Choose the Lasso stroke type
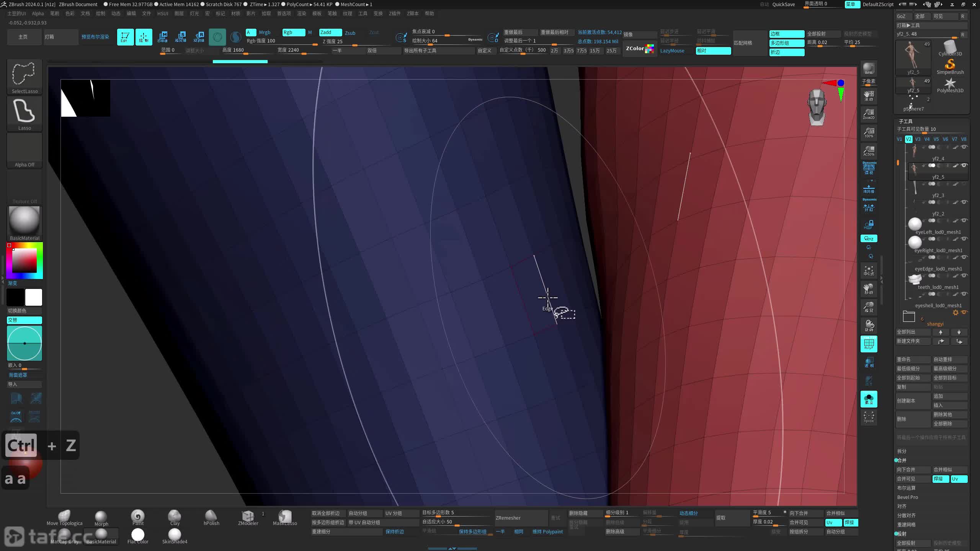The height and width of the screenshot is (551, 980). pos(24,114)
